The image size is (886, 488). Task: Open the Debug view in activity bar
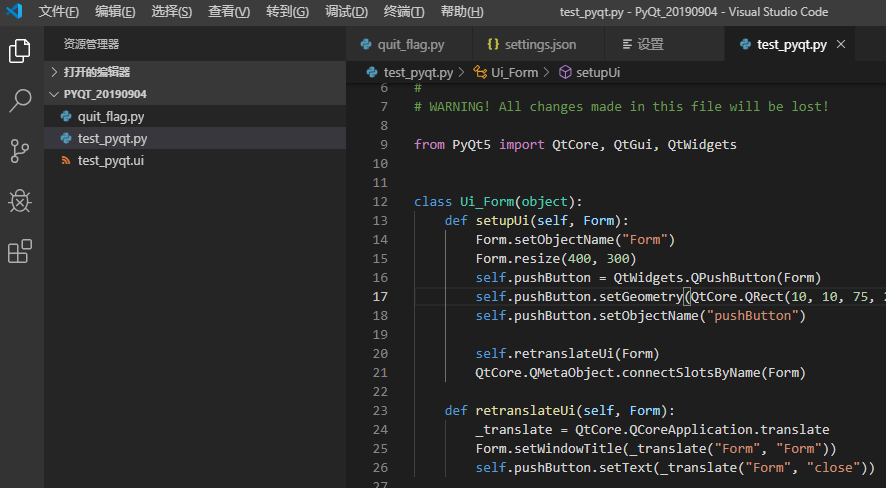pyautogui.click(x=20, y=201)
